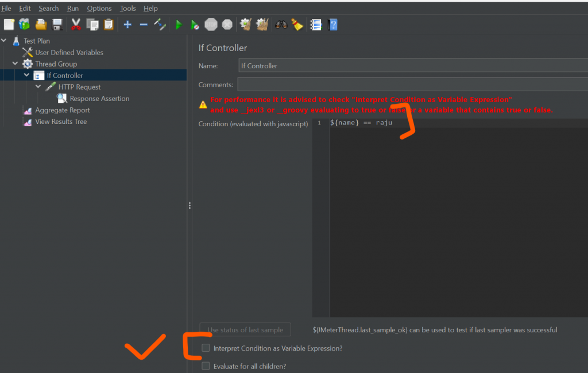Check the Evaluate for all children box

coord(206,366)
